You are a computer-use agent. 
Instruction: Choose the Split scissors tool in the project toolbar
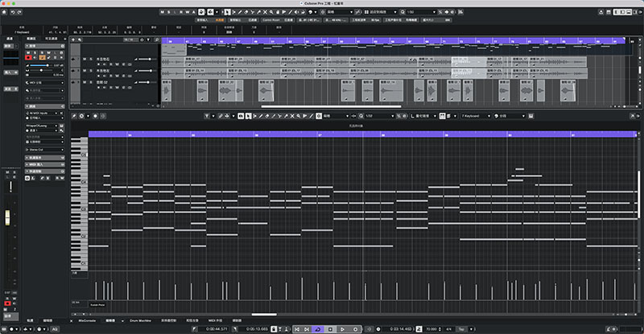pos(253,12)
